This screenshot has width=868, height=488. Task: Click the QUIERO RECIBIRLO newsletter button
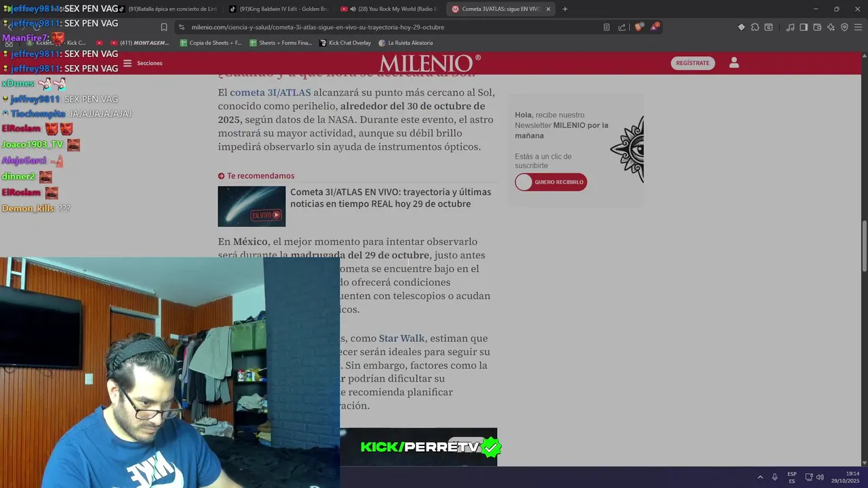coord(551,182)
